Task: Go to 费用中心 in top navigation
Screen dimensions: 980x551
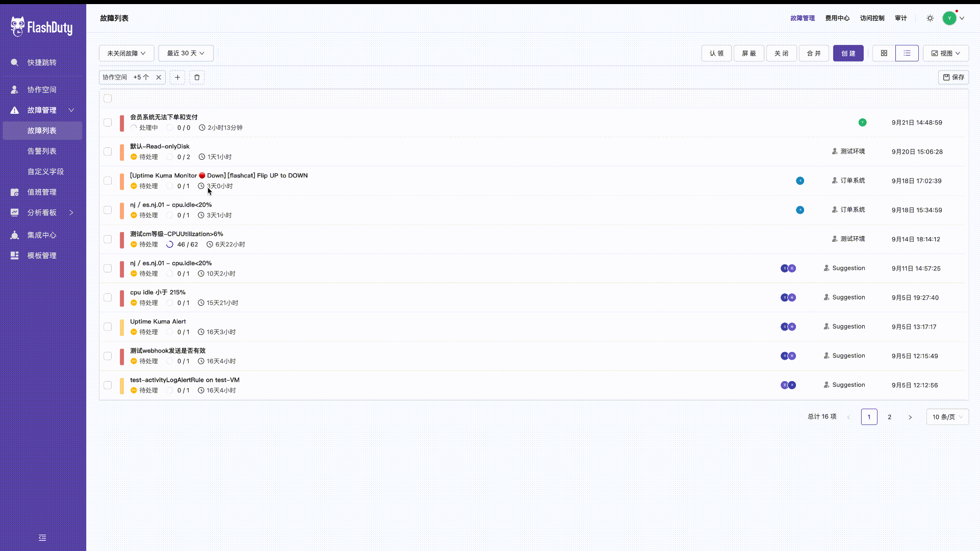Action: click(837, 18)
